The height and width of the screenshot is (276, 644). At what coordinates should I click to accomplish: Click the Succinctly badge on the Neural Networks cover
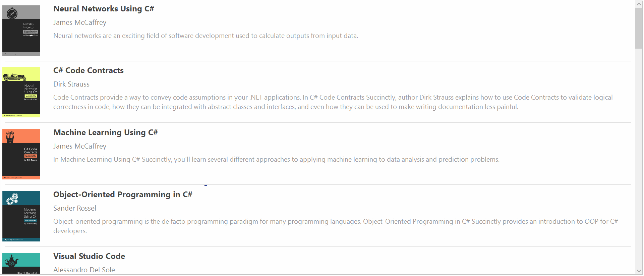coord(31,96)
